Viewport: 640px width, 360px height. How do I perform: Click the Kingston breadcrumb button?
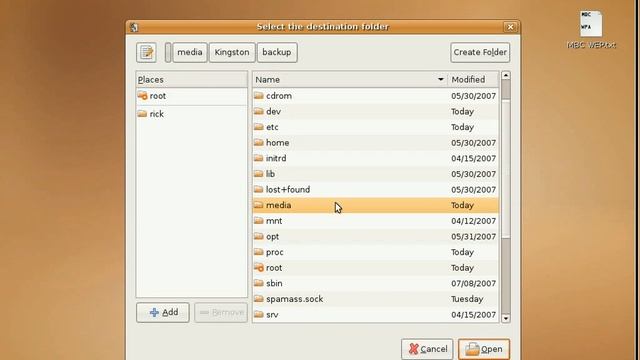coord(232,52)
